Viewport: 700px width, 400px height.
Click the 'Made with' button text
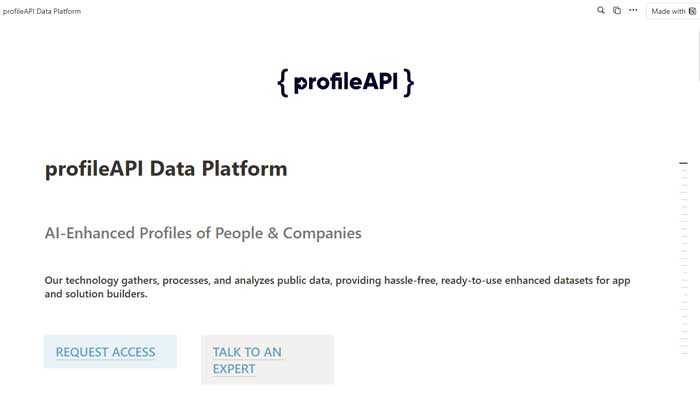click(668, 11)
